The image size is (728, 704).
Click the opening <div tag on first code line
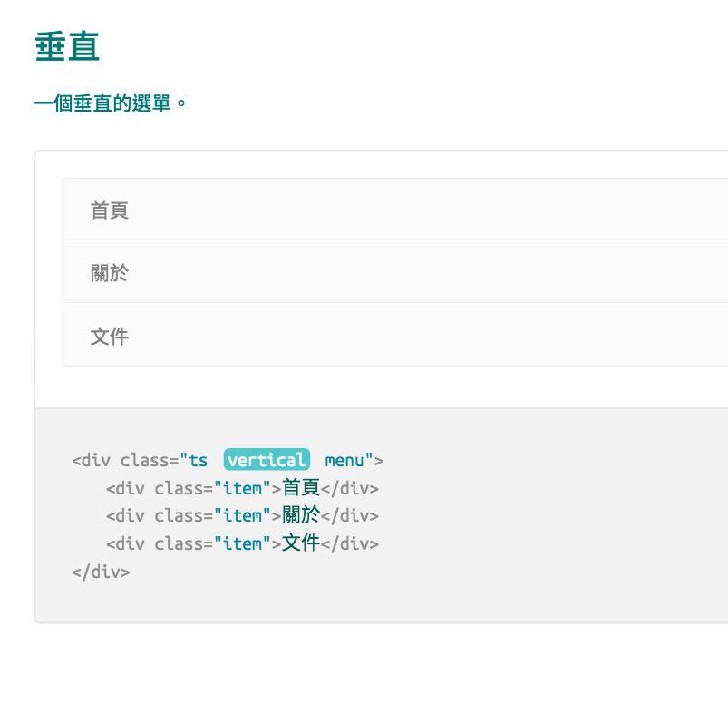pos(91,461)
